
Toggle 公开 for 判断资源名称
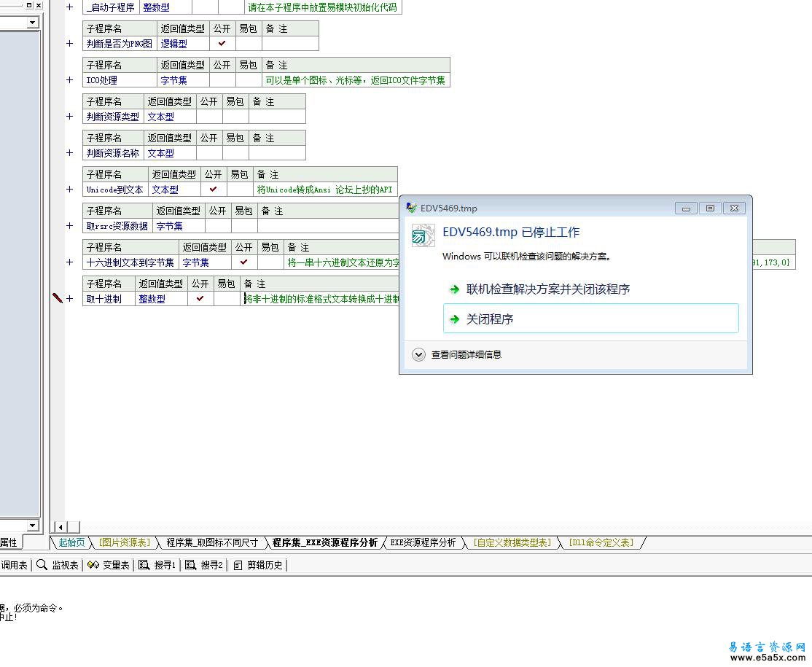[209, 153]
